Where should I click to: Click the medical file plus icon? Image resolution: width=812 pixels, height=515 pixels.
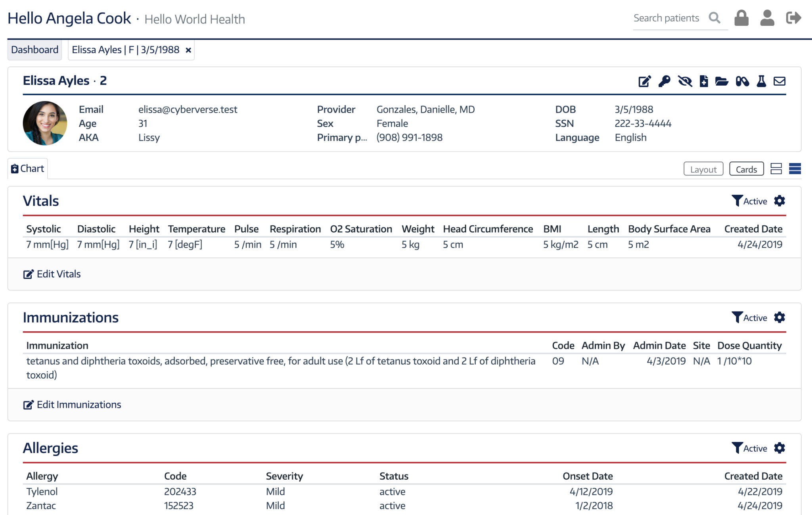point(704,81)
